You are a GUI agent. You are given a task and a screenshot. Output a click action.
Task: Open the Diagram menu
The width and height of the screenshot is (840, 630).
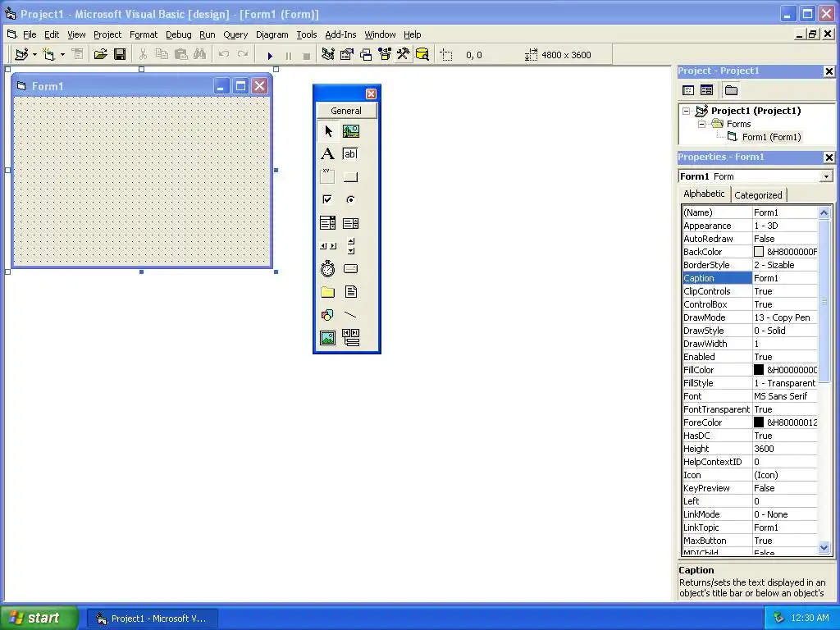point(272,34)
